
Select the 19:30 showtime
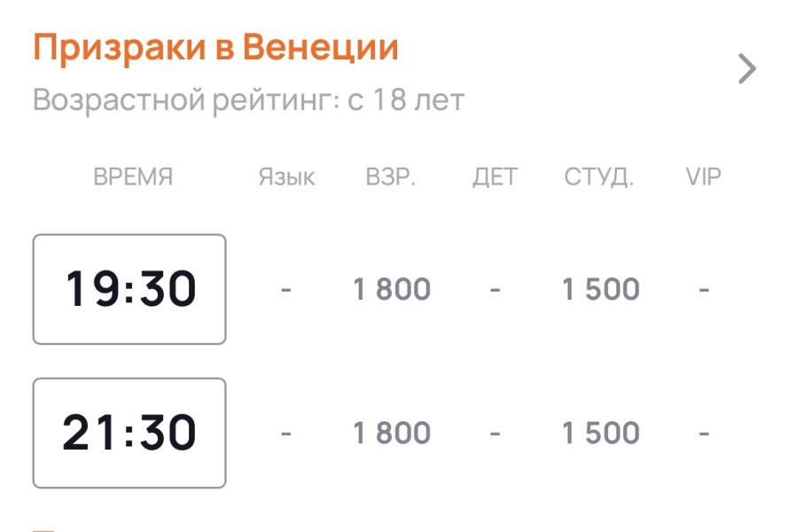(x=129, y=289)
